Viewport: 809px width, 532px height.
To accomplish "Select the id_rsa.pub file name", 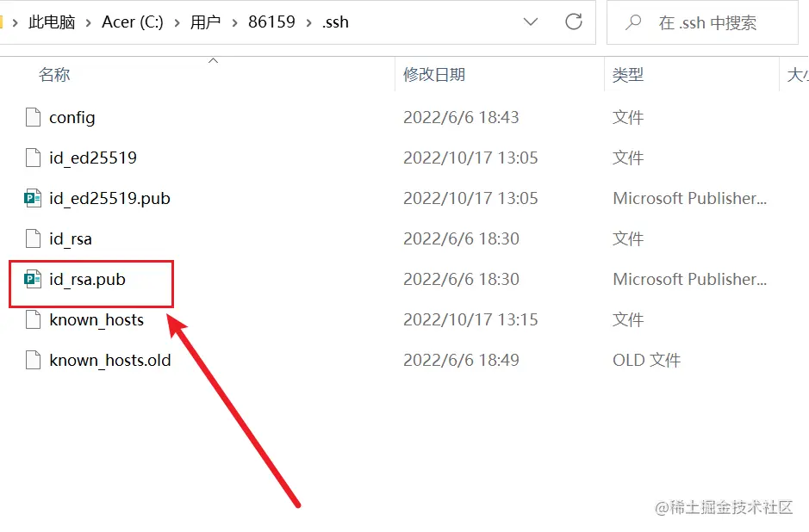I will point(88,280).
